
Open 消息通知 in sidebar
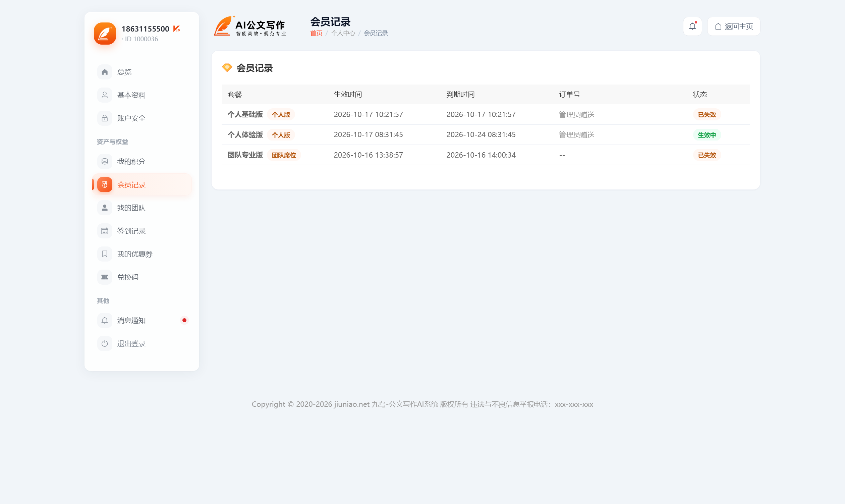point(142,320)
